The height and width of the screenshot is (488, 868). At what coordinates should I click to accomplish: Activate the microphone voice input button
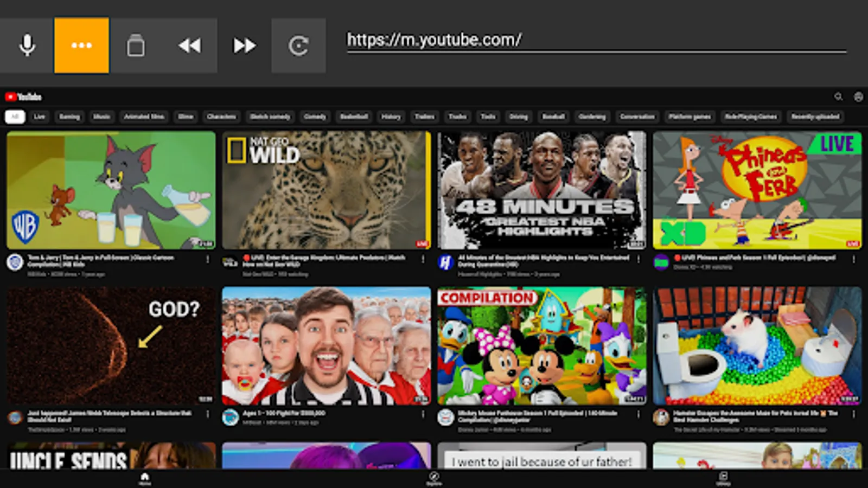point(27,46)
